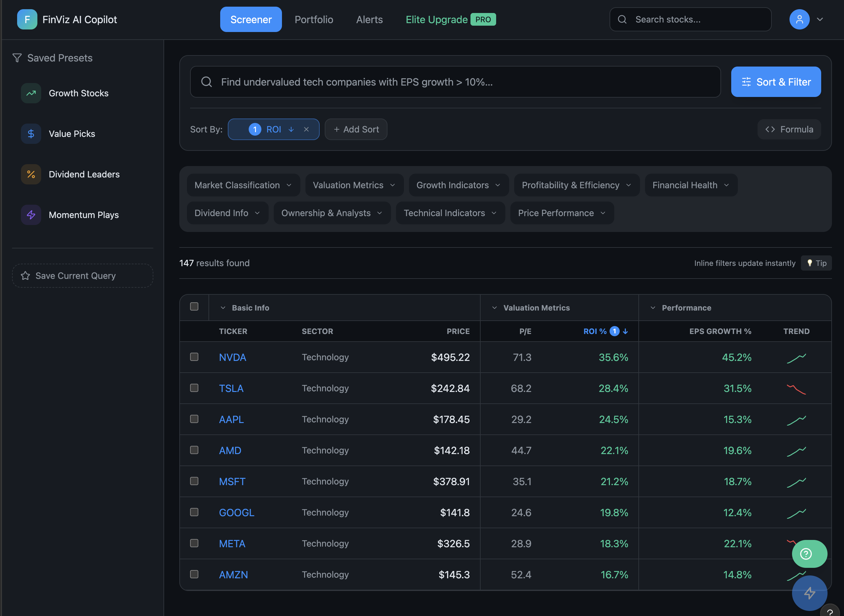The width and height of the screenshot is (844, 616).
Task: Click the Growth Stocks trend icon
Action: 31,93
